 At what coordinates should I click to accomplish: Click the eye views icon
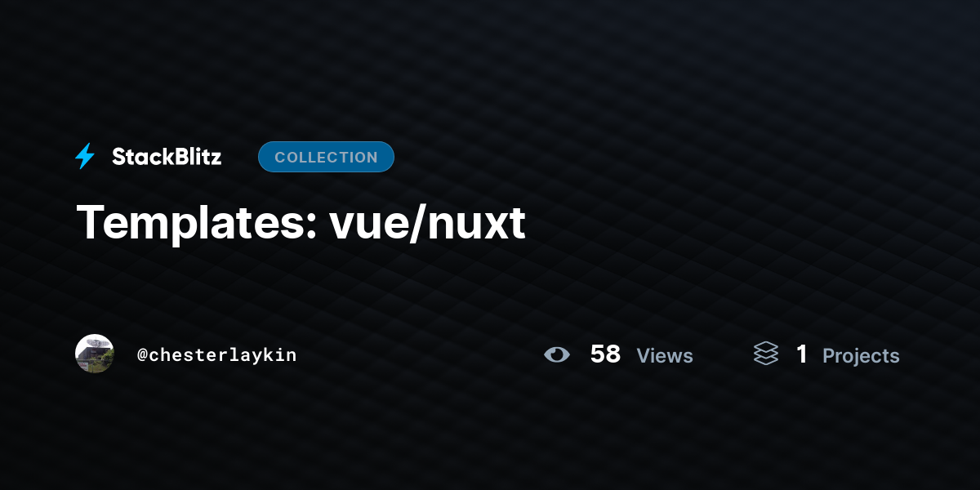tap(557, 354)
